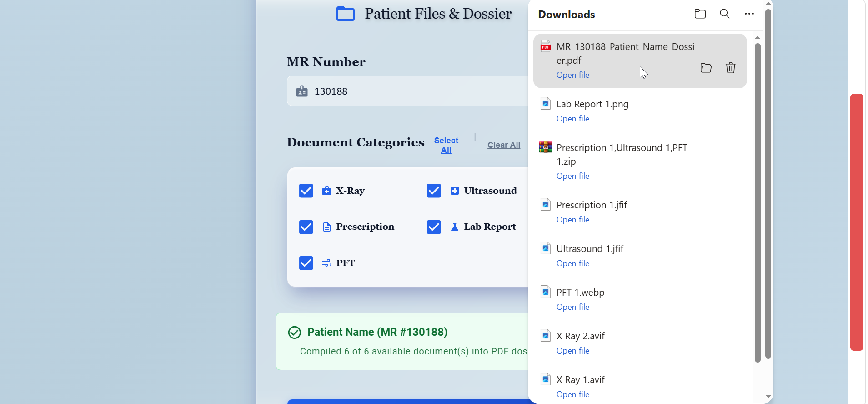Click the Downloads list scrollbar thumb
The width and height of the screenshot is (868, 404).
tap(758, 203)
